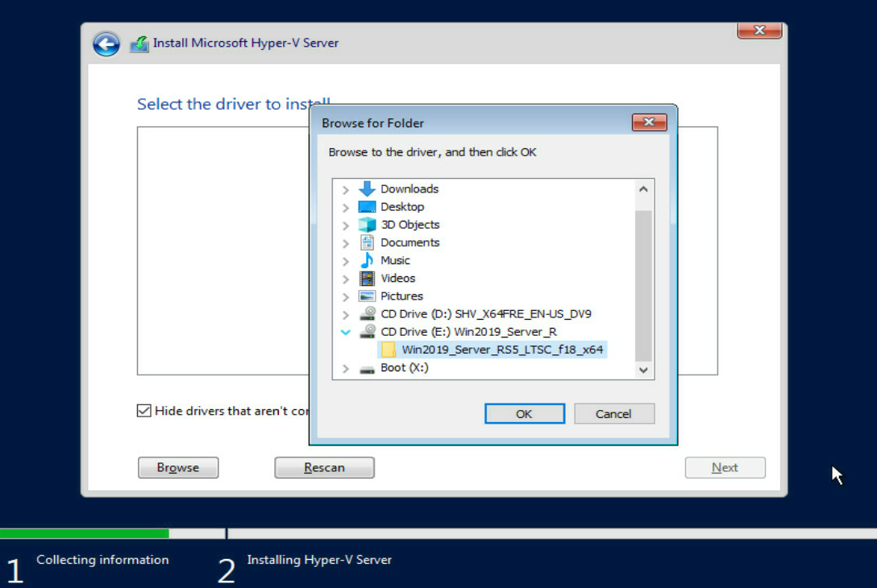The image size is (877, 588).
Task: Select the Pictures tree label
Action: [x=401, y=296]
